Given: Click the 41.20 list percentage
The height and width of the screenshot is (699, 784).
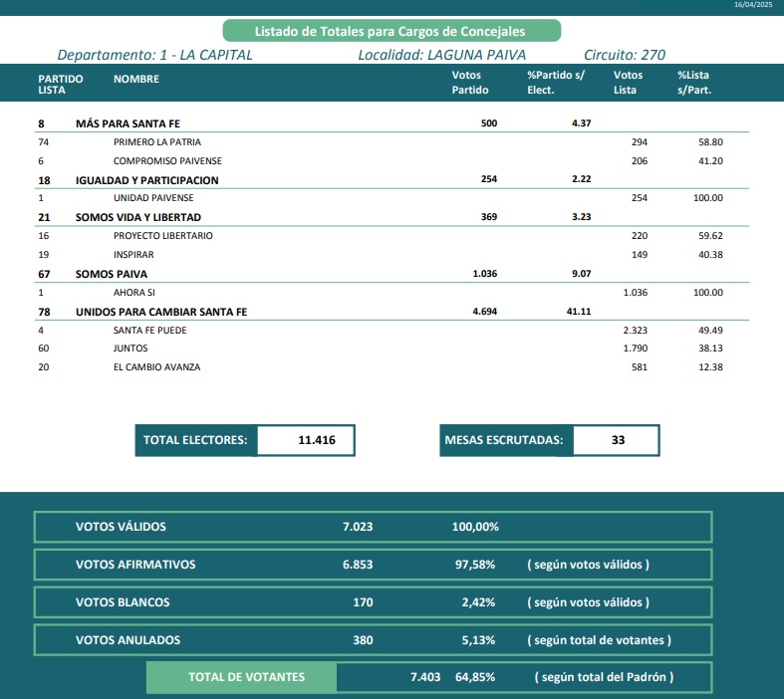Looking at the screenshot, I should pyautogui.click(x=710, y=161).
